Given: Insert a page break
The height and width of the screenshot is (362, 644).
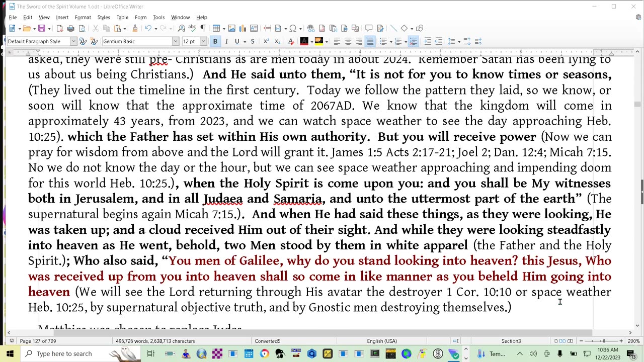Looking at the screenshot, I should pyautogui.click(x=267, y=28).
